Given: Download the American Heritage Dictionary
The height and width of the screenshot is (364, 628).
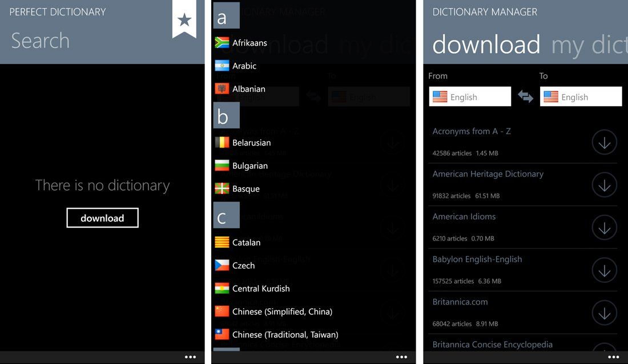Looking at the screenshot, I should coord(604,184).
